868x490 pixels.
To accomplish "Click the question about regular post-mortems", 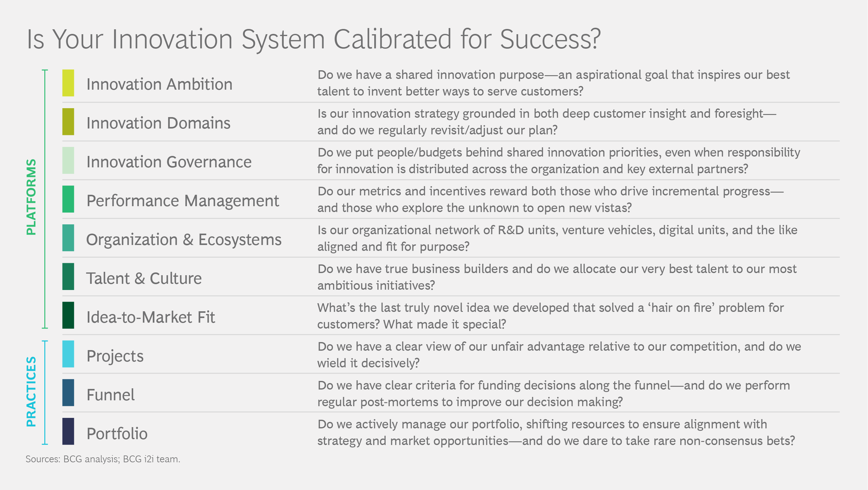I will (x=553, y=394).
